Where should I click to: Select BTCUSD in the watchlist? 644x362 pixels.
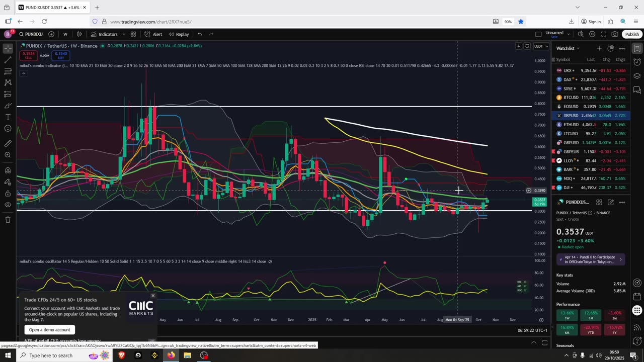pyautogui.click(x=591, y=98)
